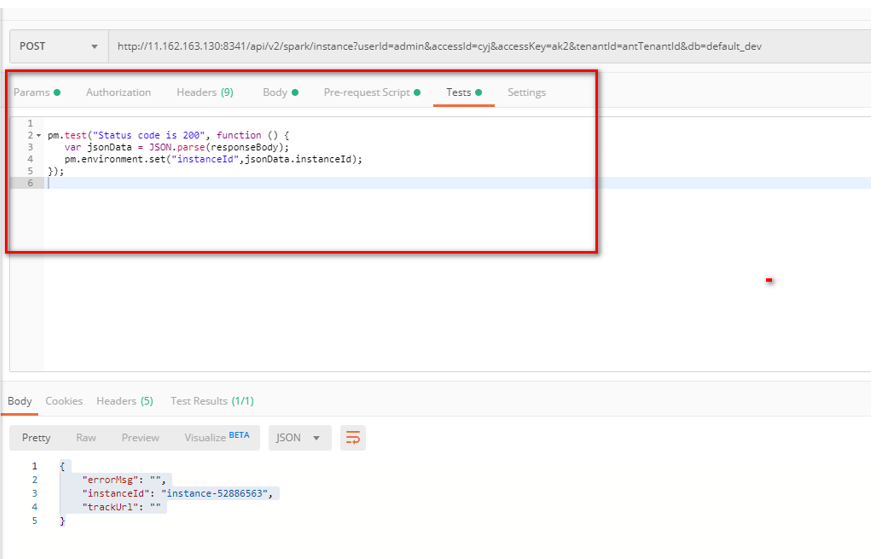Viewport: 887px width, 559px height.
Task: Click the var jsonData = JSON.parse line
Action: point(176,147)
